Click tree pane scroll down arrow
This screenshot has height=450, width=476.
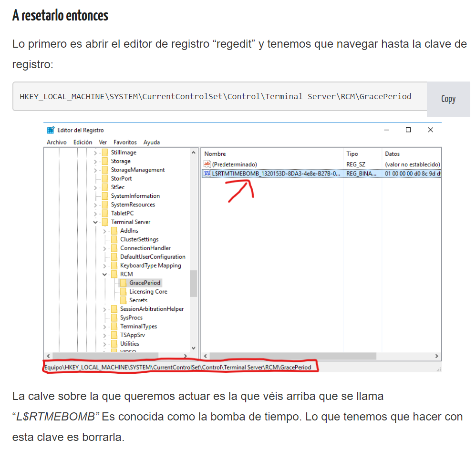coord(193,348)
